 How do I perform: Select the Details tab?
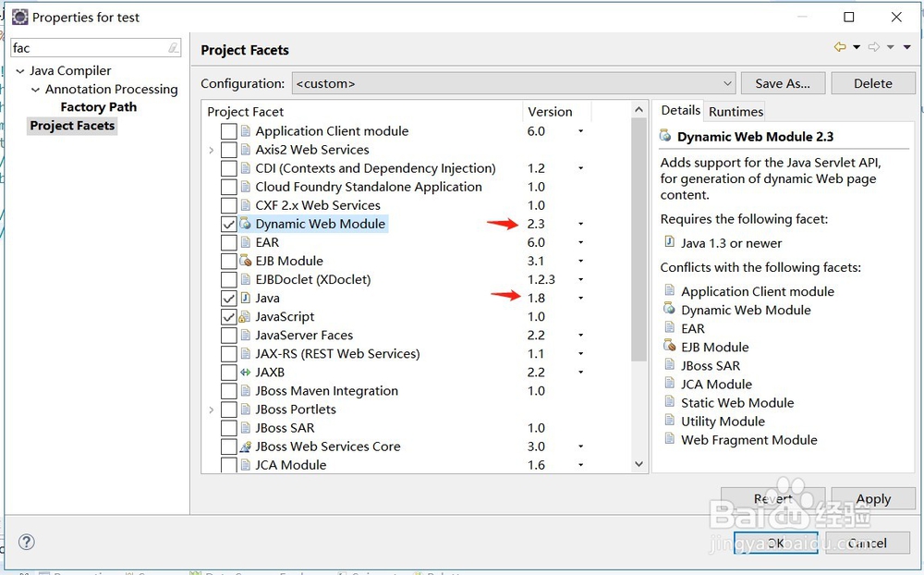pos(680,110)
